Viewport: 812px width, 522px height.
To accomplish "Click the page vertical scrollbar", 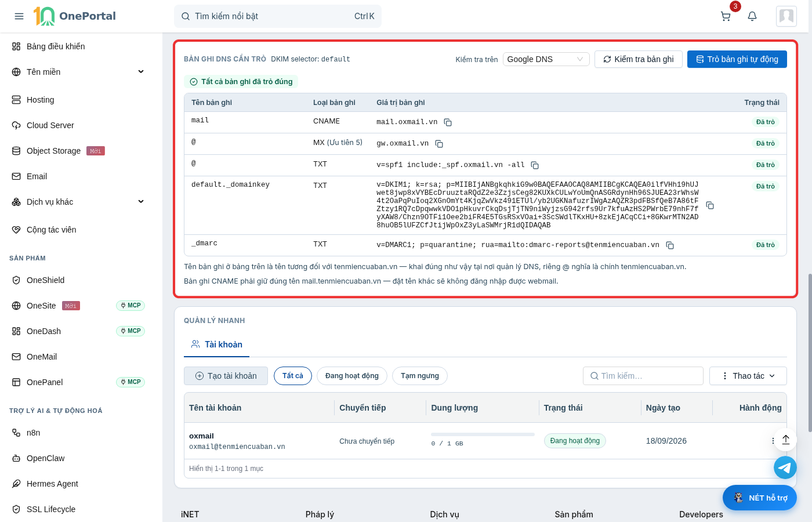I will pos(809,353).
